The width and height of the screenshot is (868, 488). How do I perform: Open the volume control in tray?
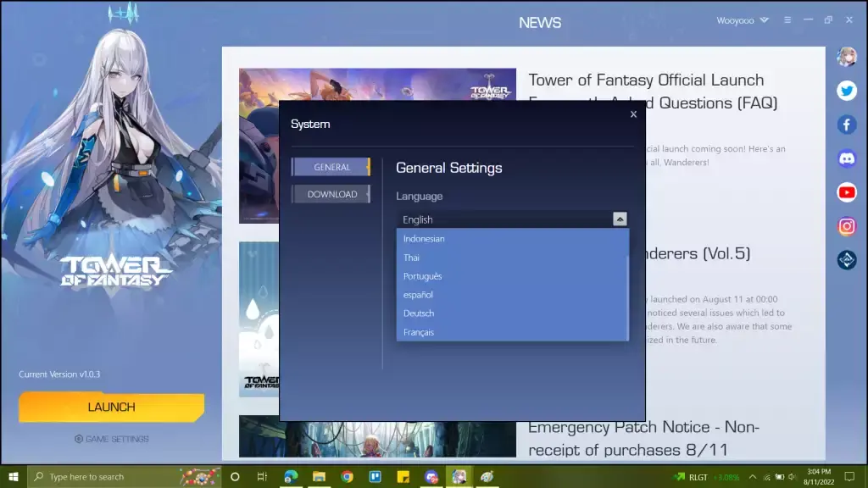coord(793,477)
